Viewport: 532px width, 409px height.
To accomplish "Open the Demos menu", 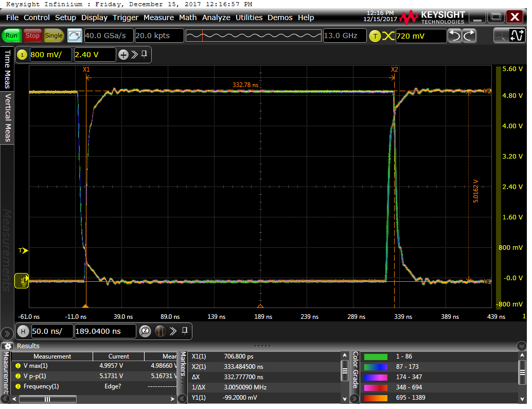I will pyautogui.click(x=280, y=18).
